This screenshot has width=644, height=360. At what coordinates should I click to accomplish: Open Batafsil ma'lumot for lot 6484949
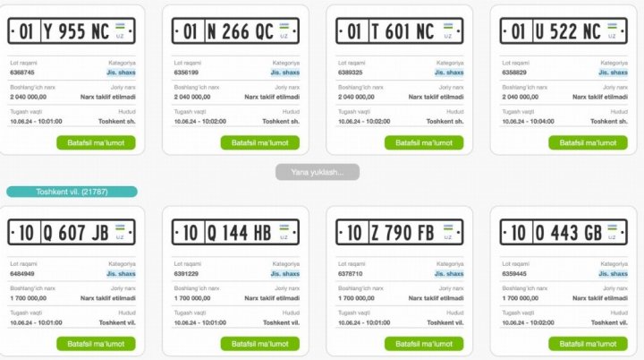97,343
